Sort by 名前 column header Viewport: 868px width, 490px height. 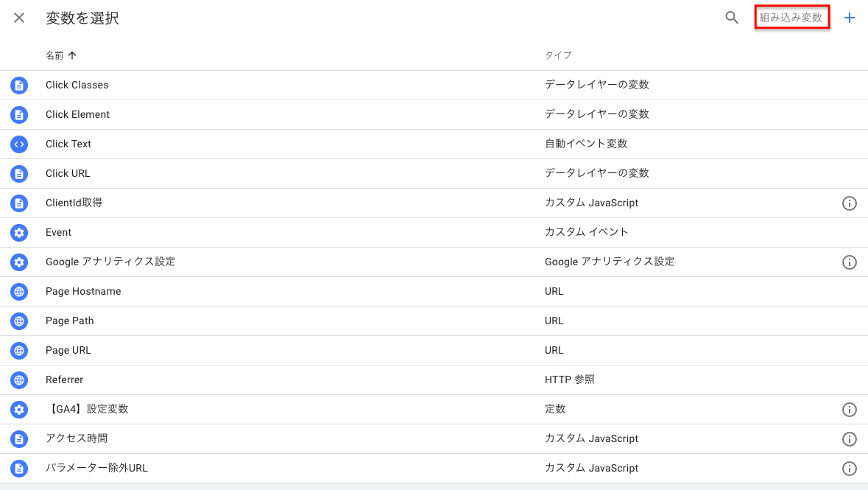(x=61, y=55)
